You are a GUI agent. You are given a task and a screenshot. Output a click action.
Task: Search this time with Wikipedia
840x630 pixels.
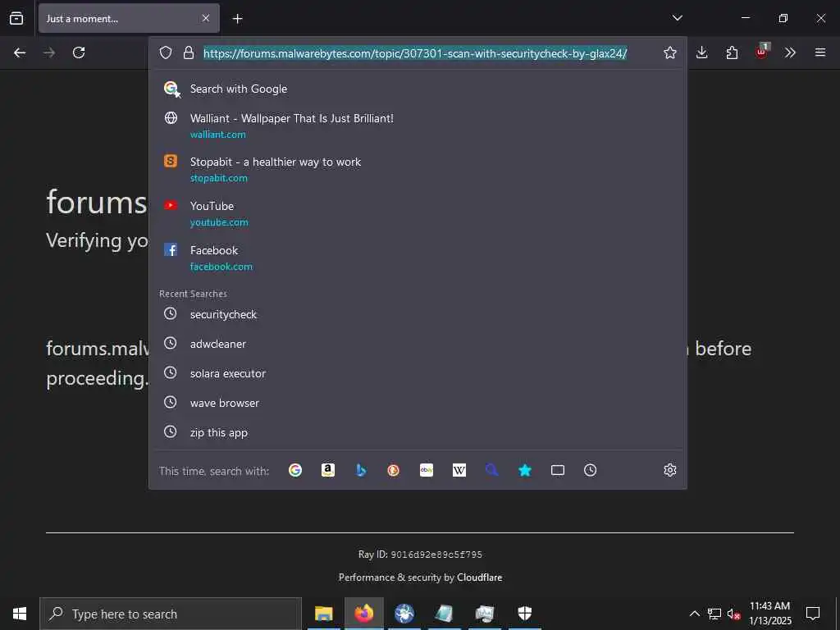tap(459, 470)
